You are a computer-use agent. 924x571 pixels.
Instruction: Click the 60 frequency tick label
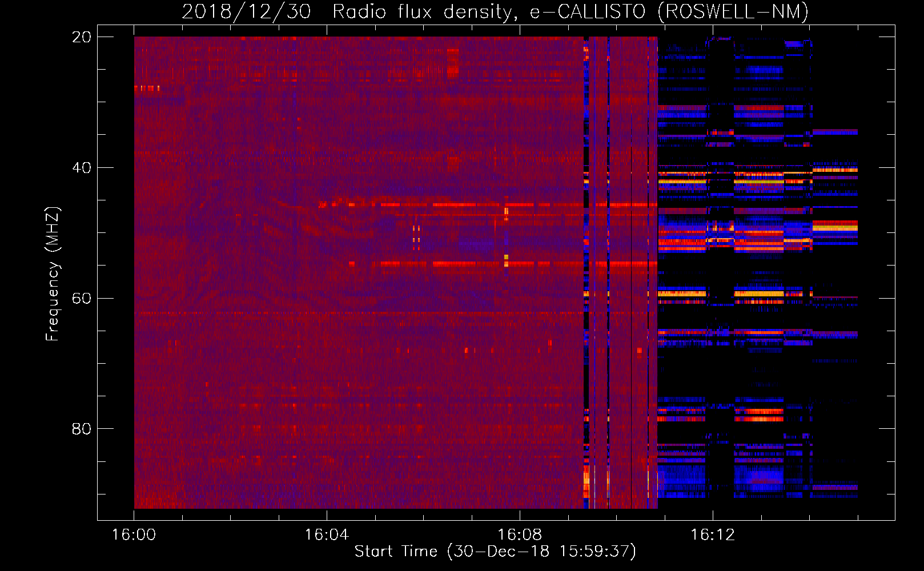[x=82, y=299]
